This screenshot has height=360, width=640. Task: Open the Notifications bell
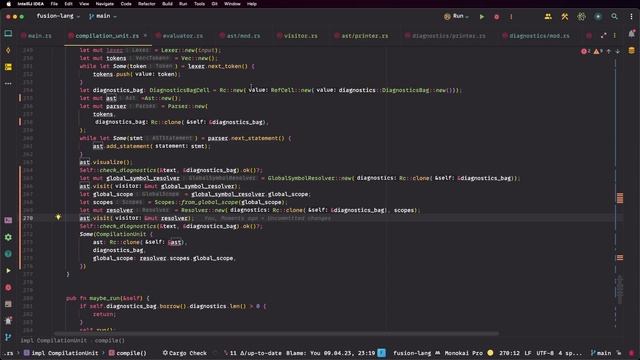[631, 34]
